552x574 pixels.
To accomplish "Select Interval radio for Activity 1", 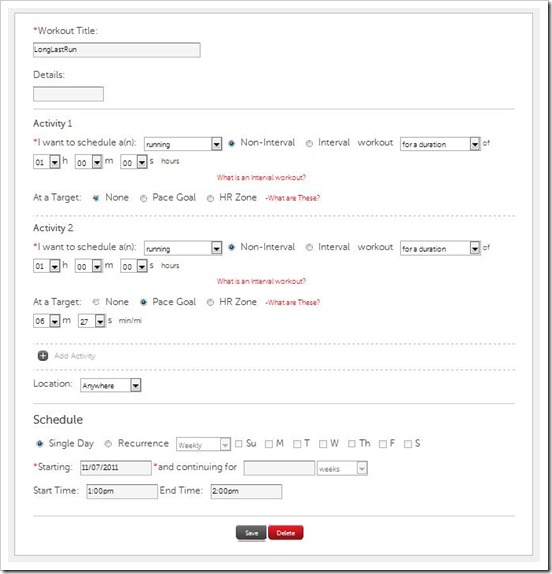I will (x=309, y=144).
